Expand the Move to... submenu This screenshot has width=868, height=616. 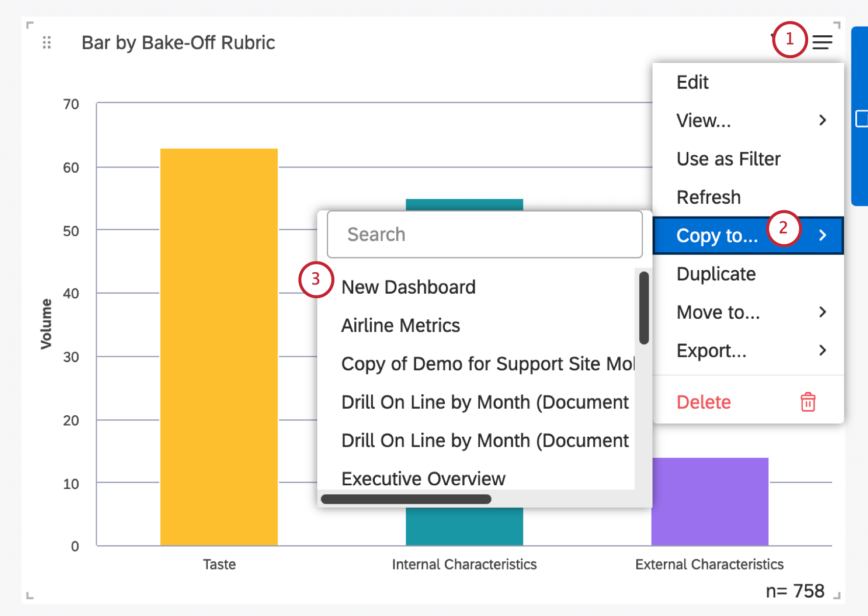click(718, 312)
